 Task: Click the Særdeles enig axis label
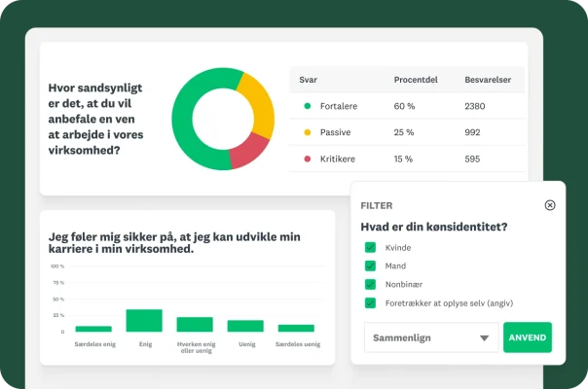tap(94, 344)
